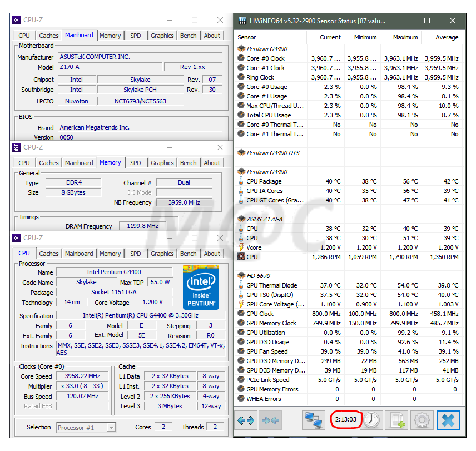This screenshot has width=476, height=451.
Task: Click the GPU Memory Errors row
Action: pos(349,389)
